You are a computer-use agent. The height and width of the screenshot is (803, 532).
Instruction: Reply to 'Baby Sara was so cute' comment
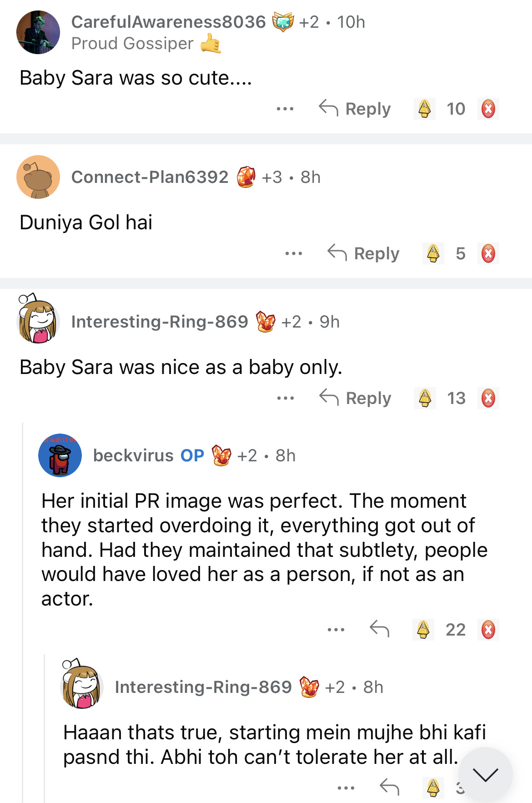355,109
